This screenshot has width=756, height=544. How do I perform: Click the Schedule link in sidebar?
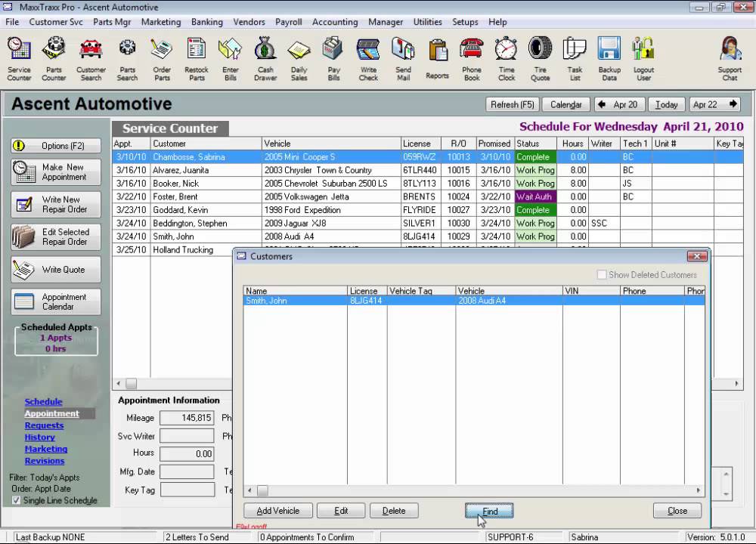coord(43,401)
